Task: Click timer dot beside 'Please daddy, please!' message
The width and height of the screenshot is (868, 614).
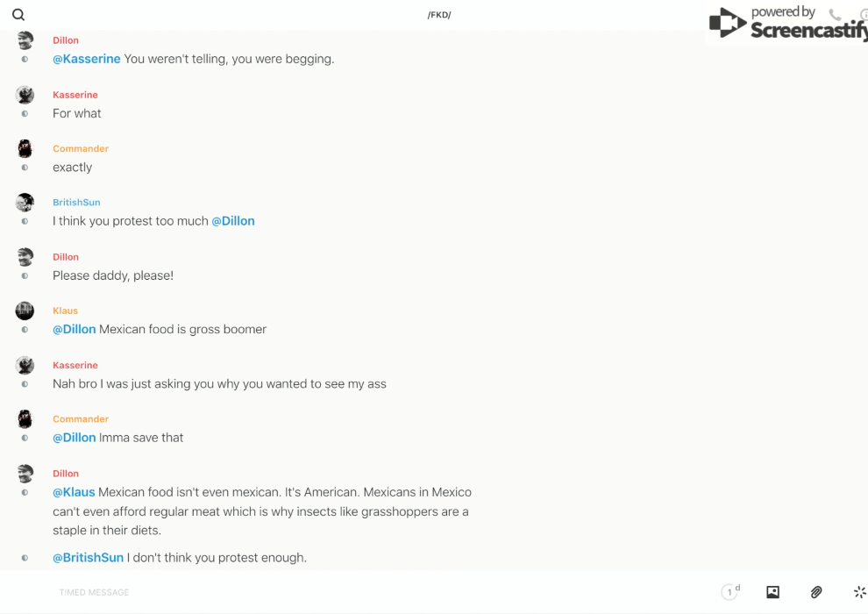Action: pos(25,276)
